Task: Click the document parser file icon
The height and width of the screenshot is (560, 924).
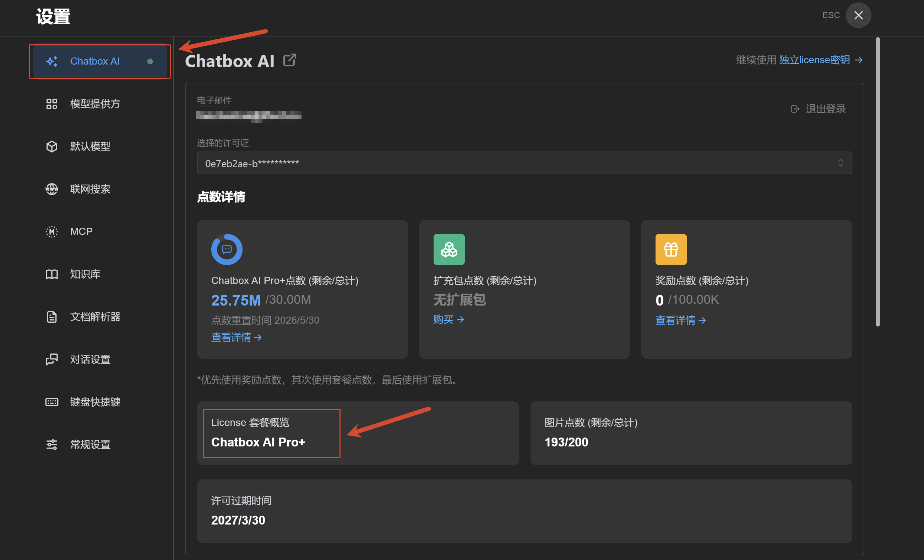Action: [52, 317]
